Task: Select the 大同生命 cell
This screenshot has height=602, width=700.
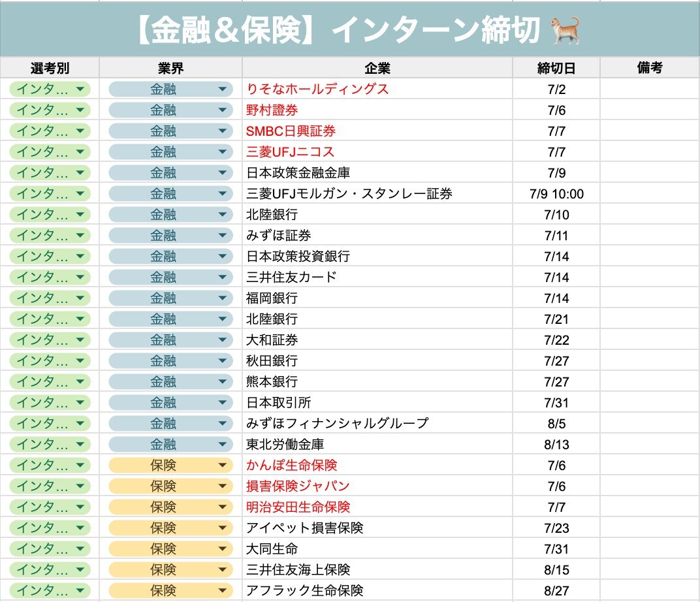Action: (377, 548)
